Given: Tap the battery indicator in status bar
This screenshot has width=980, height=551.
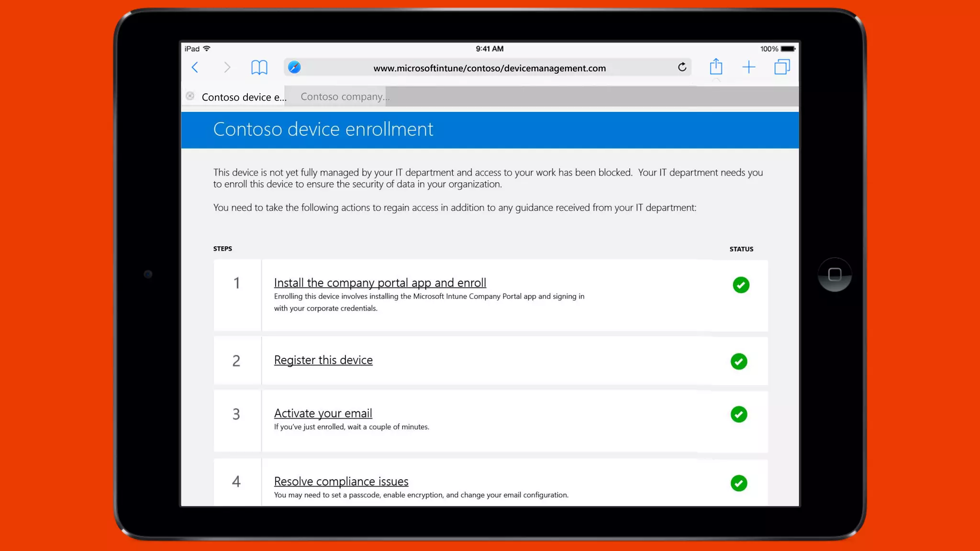Looking at the screenshot, I should (x=788, y=49).
